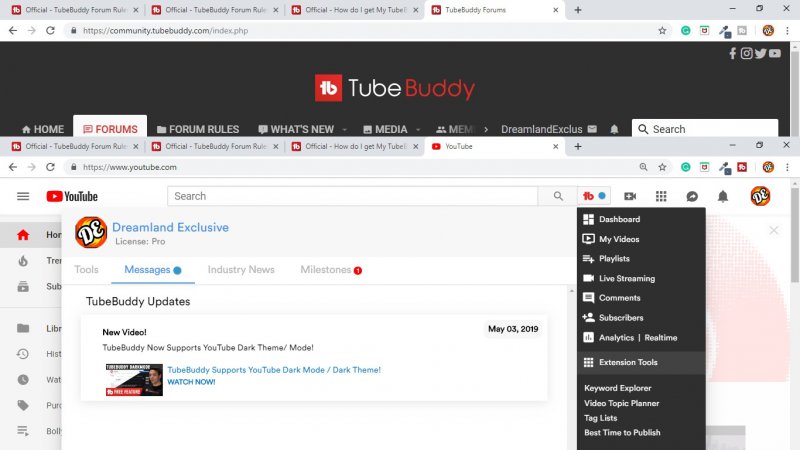Open Keyword Explorer from TubeBuddy menu

click(x=617, y=388)
